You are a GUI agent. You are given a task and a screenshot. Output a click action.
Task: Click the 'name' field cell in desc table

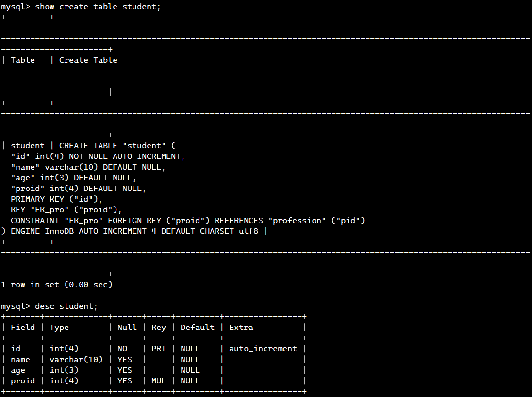pos(20,359)
